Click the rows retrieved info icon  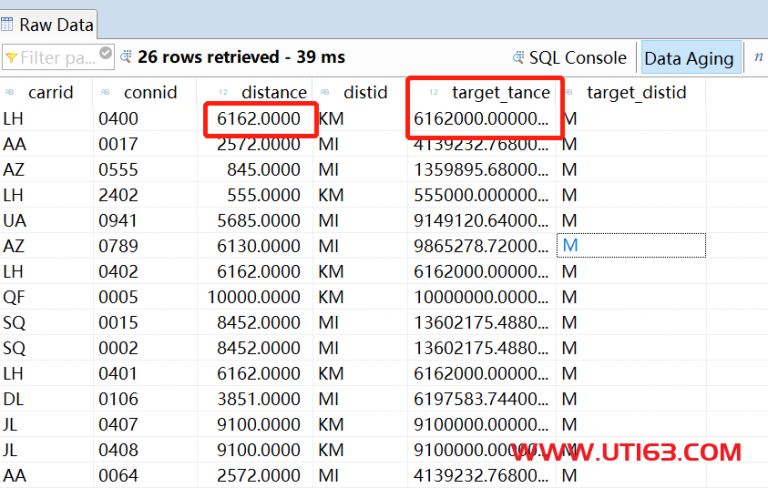[x=126, y=58]
